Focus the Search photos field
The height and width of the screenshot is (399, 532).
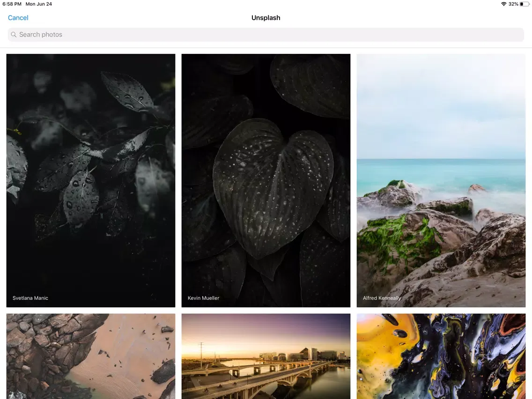266,35
